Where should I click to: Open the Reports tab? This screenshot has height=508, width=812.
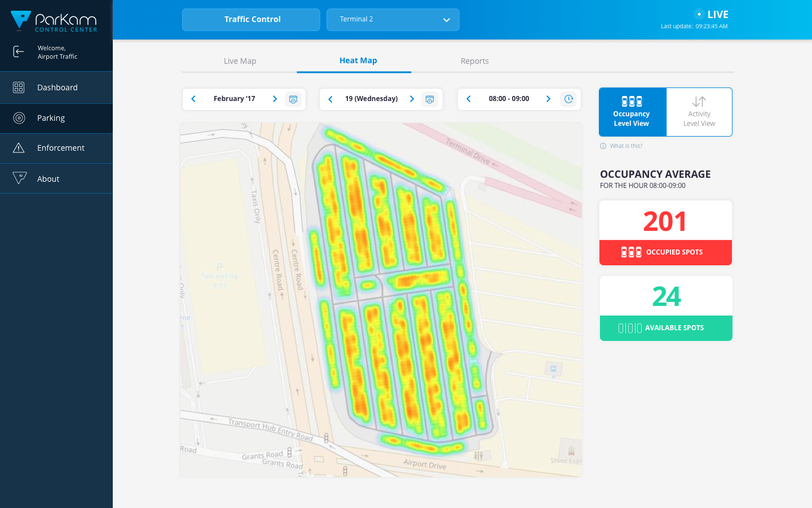[x=474, y=61]
